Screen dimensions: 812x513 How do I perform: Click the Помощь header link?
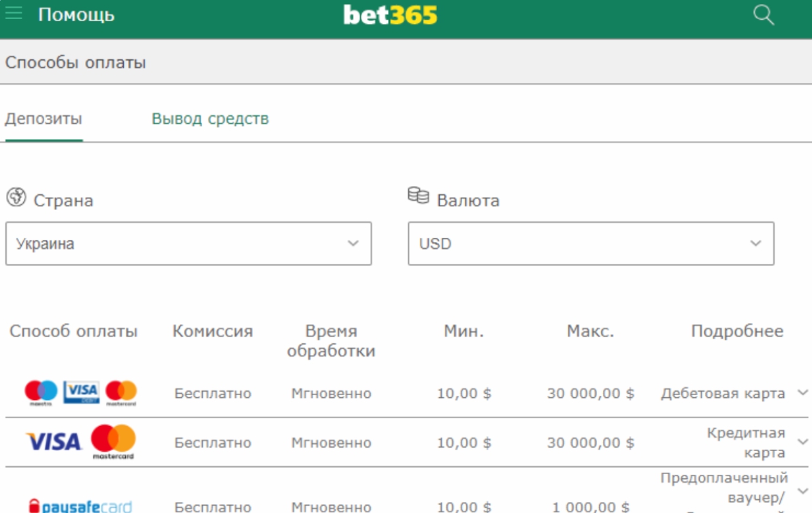(x=76, y=15)
